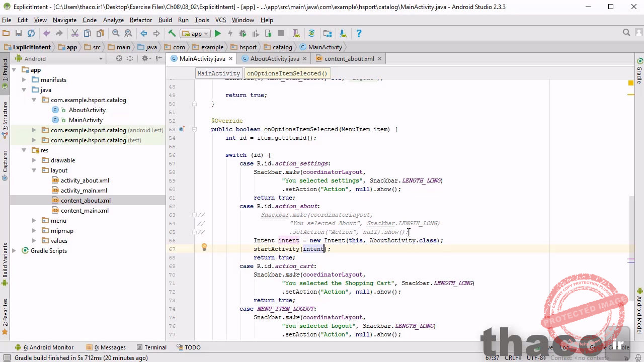This screenshot has height=362, width=644.
Task: Open the Refactor menu
Action: [140, 20]
